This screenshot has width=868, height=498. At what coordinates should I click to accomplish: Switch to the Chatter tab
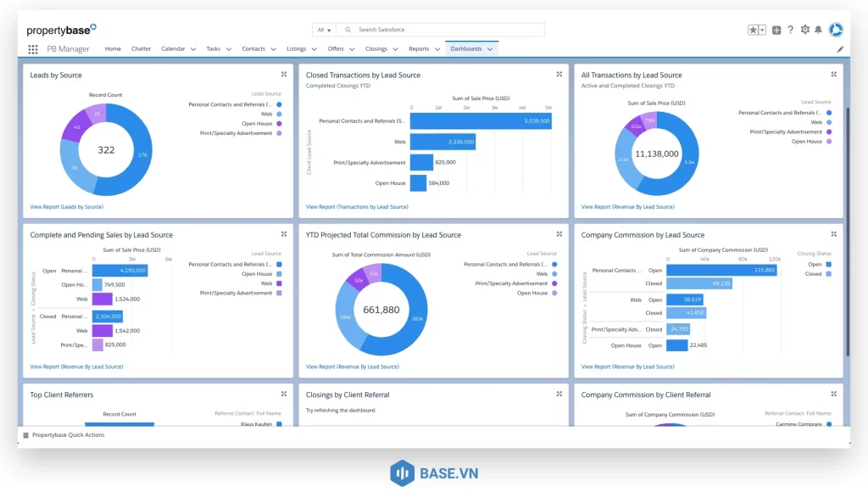click(141, 49)
